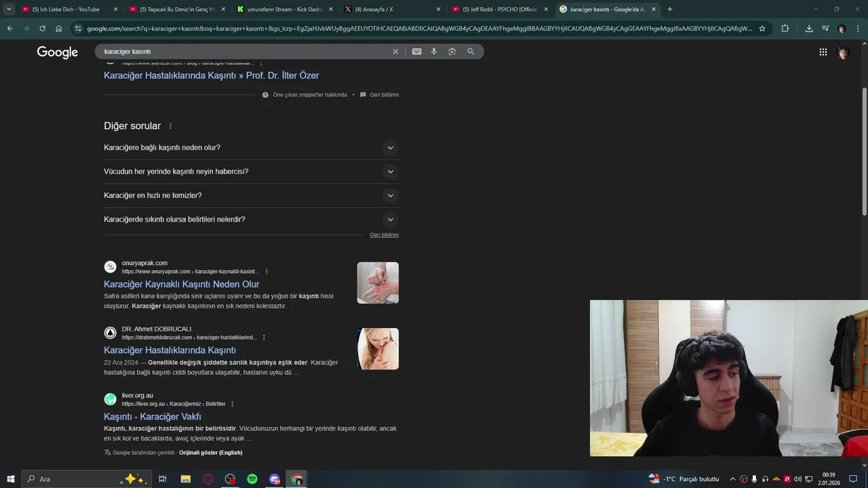Open more options for drahmetdobrucali.com result
The height and width of the screenshot is (488, 868).
click(264, 338)
